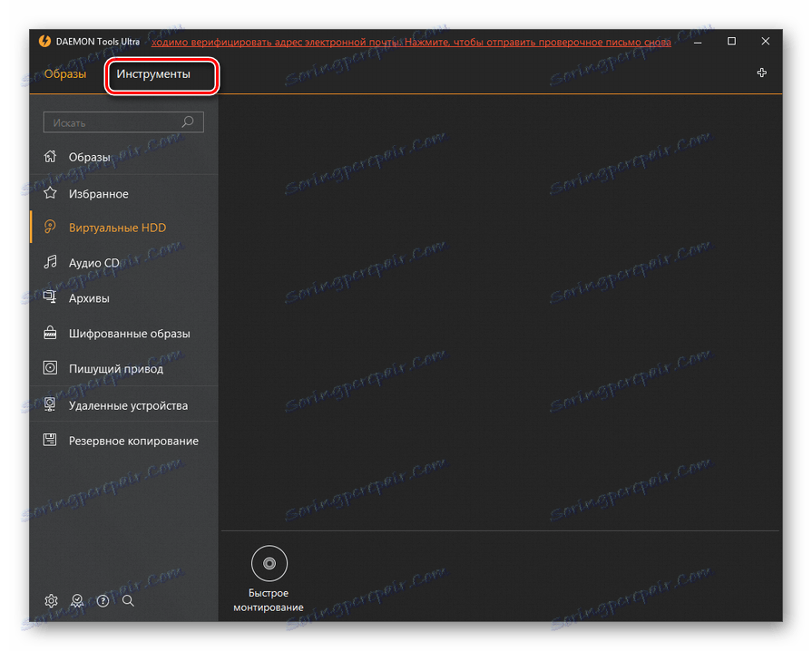Minimize the DAEMON Tools Ultra window
812x651 pixels.
pyautogui.click(x=698, y=42)
